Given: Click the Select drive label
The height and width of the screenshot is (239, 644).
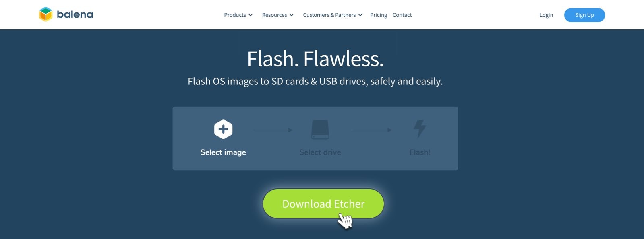Looking at the screenshot, I should click(x=320, y=152).
